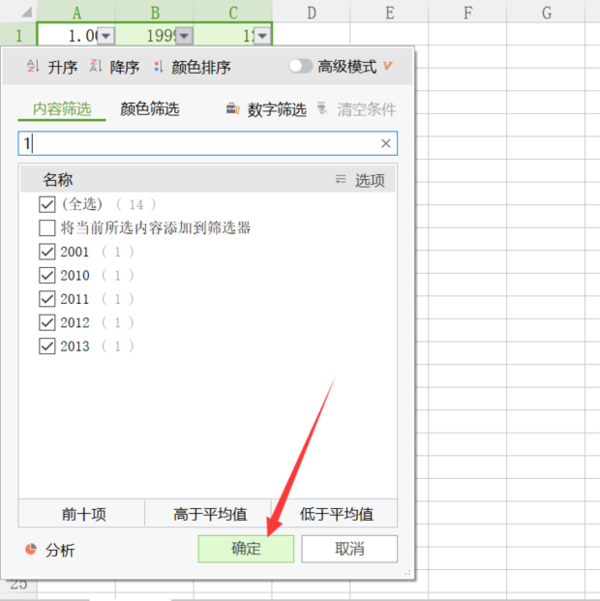Open 数字筛选 number filter
Image resolution: width=600 pixels, height=601 pixels.
click(x=277, y=110)
